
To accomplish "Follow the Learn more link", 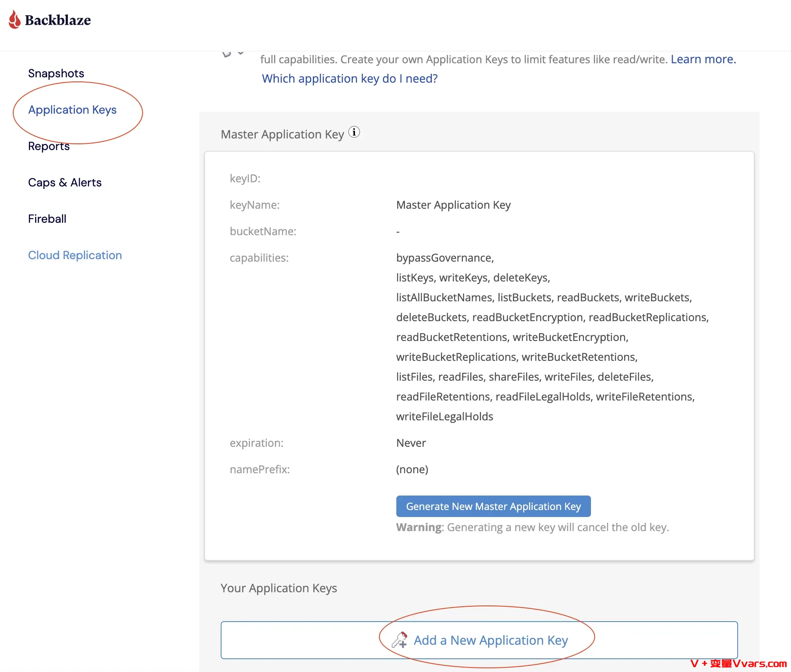I will coord(703,60).
